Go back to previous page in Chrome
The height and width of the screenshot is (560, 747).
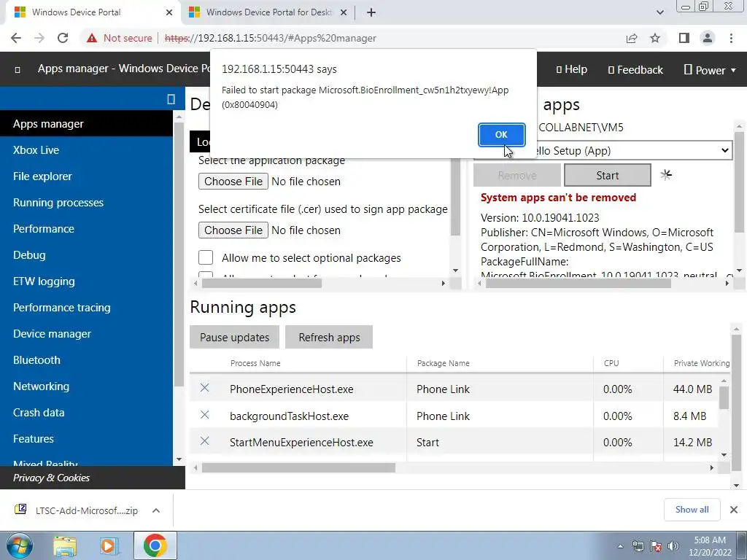click(16, 38)
